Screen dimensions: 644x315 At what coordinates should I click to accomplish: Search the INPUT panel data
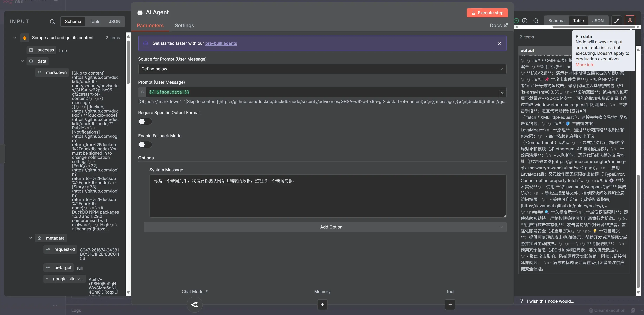click(52, 22)
